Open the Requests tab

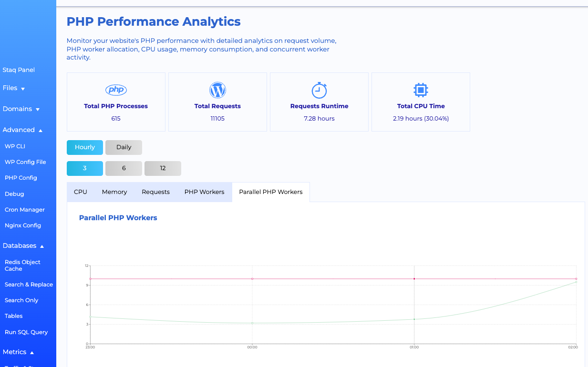click(x=155, y=192)
